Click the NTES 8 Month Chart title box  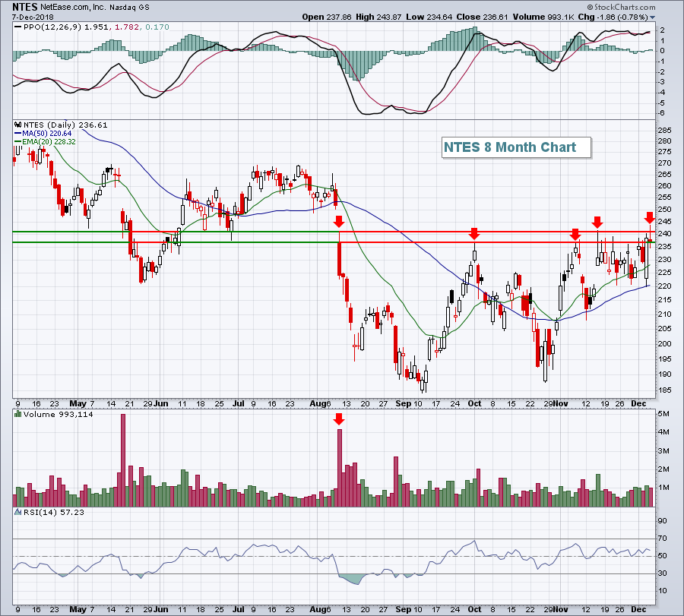pos(516,148)
